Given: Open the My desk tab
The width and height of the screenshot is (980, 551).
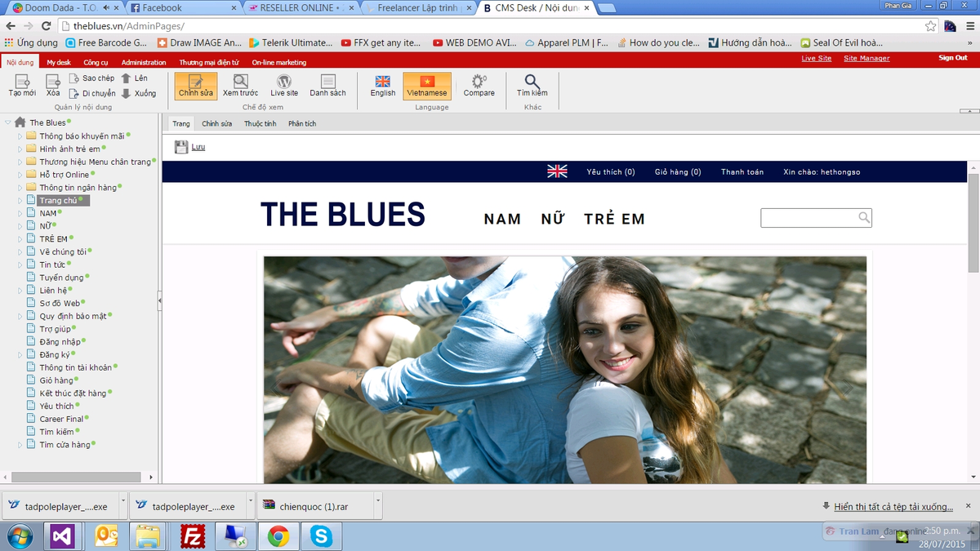Looking at the screenshot, I should [59, 62].
